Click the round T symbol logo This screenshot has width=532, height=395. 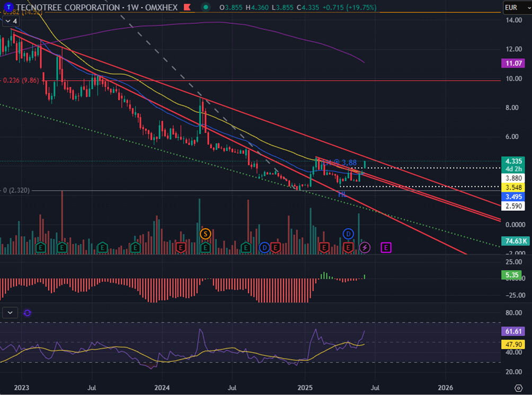(8, 7)
